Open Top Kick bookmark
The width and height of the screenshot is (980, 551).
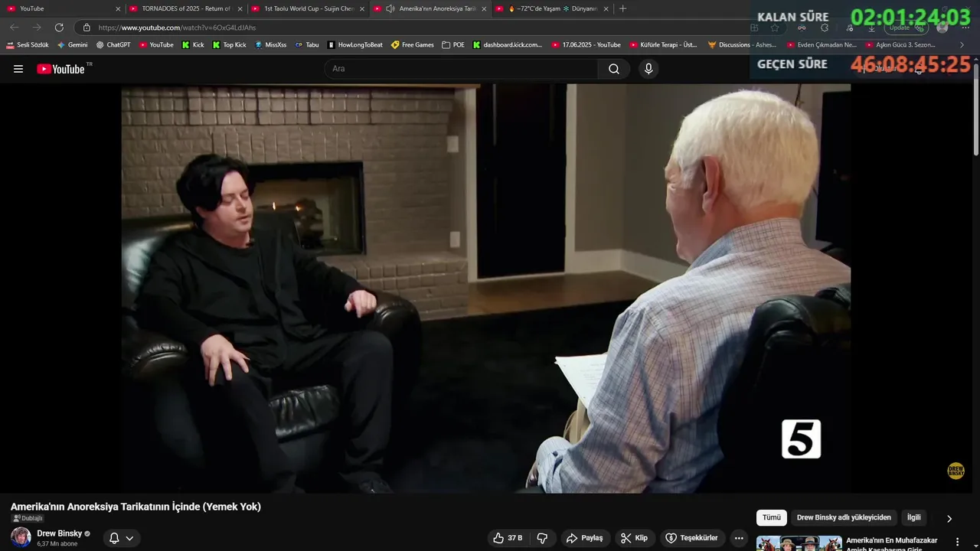click(229, 45)
